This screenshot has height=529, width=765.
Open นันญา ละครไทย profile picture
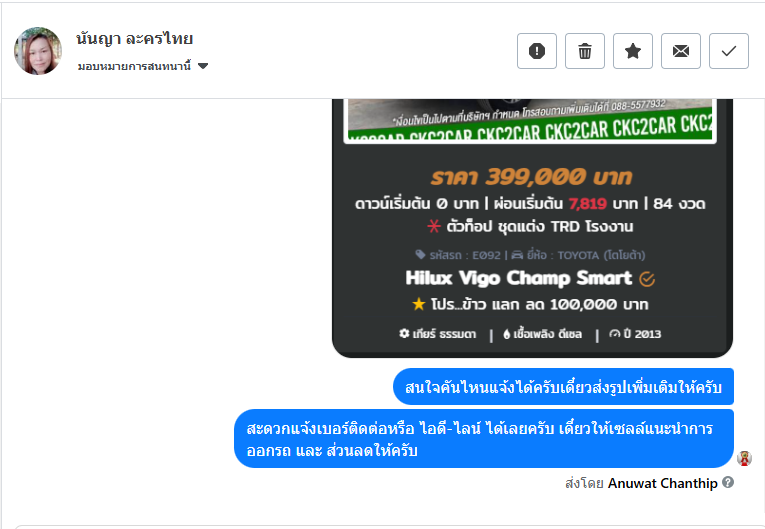pyautogui.click(x=38, y=51)
